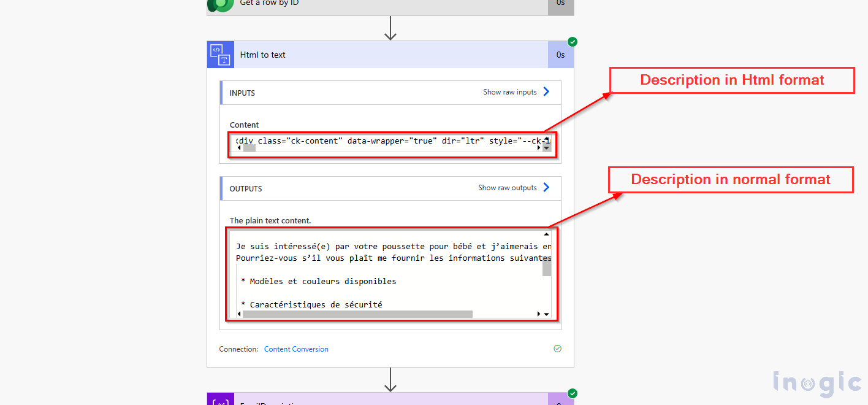Click the Content field label
Image resolution: width=868 pixels, height=405 pixels.
pyautogui.click(x=245, y=125)
